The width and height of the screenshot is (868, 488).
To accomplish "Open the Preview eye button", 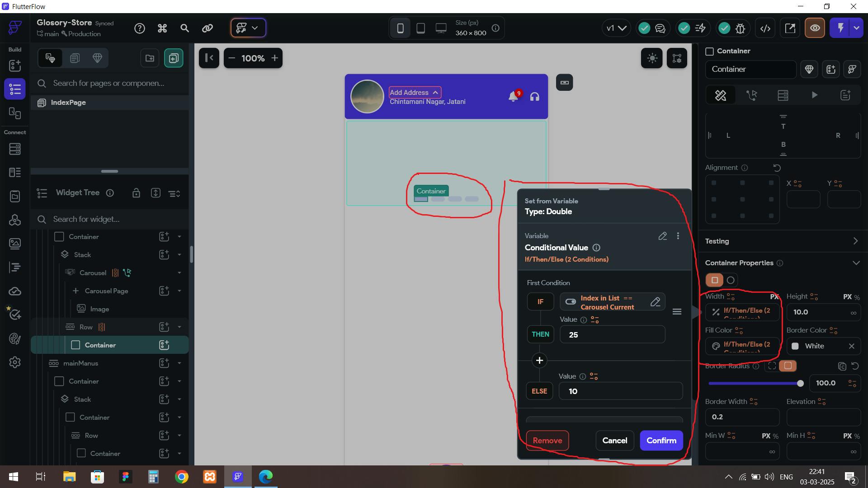I will coord(815,28).
